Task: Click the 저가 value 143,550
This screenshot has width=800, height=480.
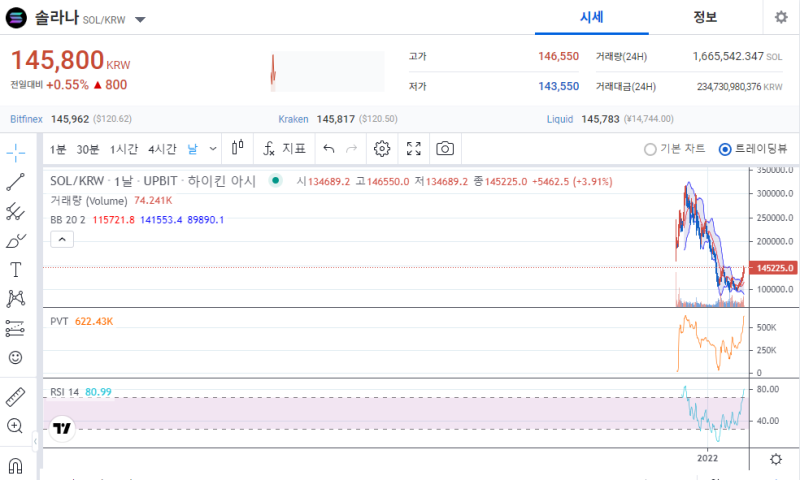Action: [x=559, y=86]
